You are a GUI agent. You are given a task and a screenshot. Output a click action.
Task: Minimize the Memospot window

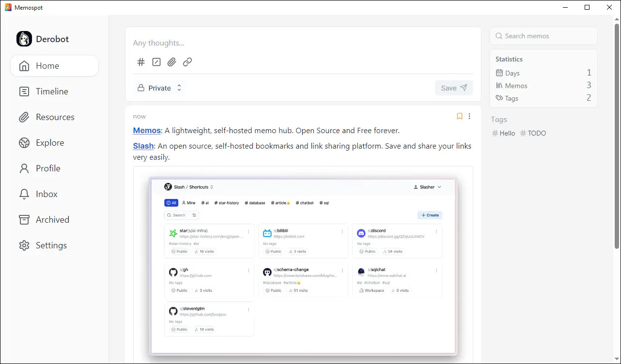point(565,7)
